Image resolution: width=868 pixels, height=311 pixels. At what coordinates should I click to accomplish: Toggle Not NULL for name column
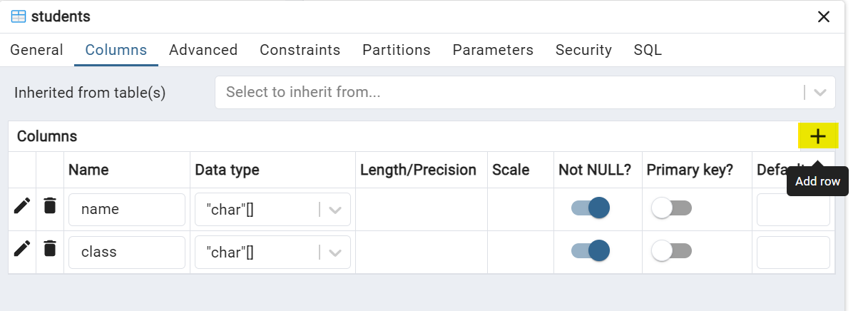click(x=591, y=208)
